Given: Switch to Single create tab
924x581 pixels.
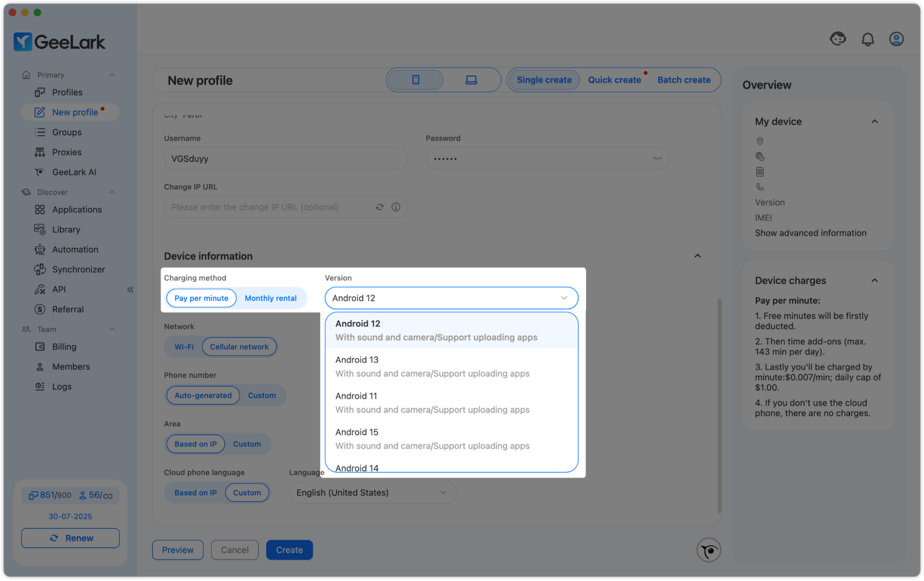Looking at the screenshot, I should coord(544,80).
